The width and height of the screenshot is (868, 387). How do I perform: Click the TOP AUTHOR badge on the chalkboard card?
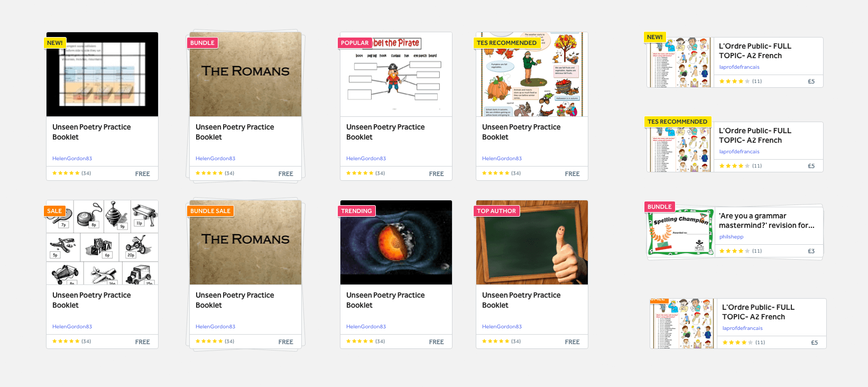pyautogui.click(x=496, y=211)
